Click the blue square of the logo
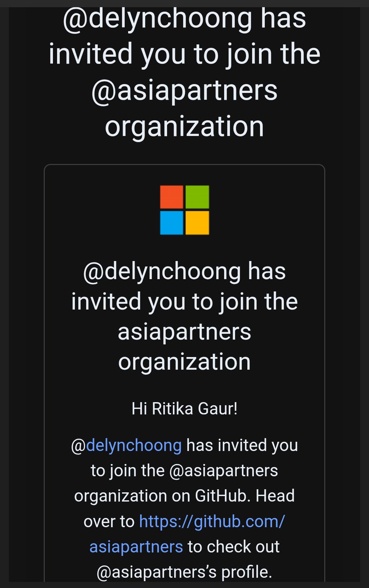369x588 pixels. (172, 223)
